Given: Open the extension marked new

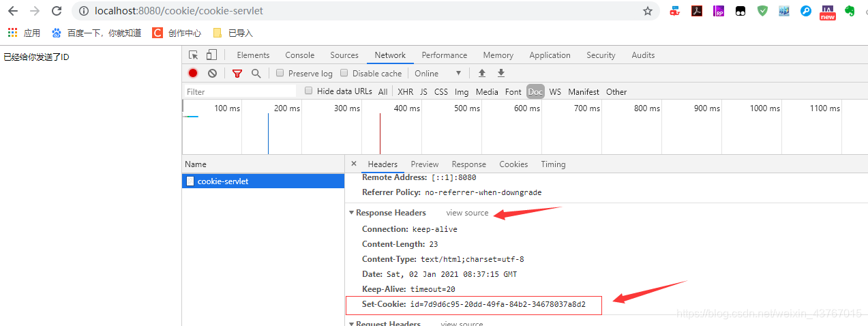Looking at the screenshot, I should 828,12.
